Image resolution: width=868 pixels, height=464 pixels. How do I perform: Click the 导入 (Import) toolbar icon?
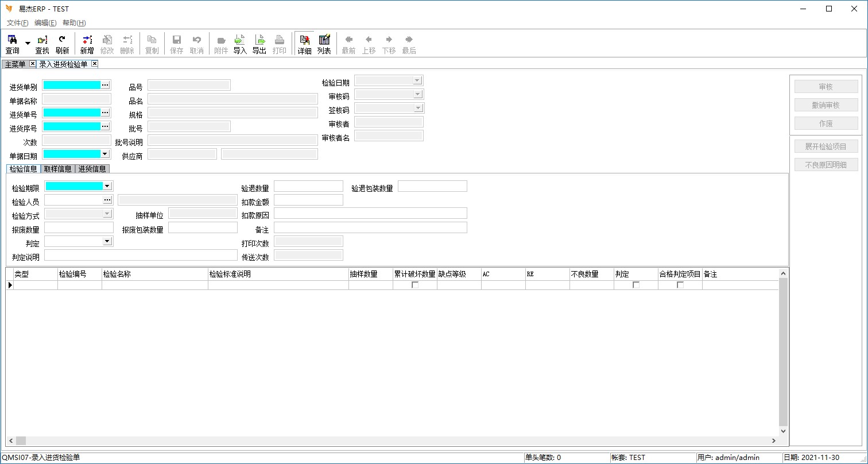click(x=240, y=44)
